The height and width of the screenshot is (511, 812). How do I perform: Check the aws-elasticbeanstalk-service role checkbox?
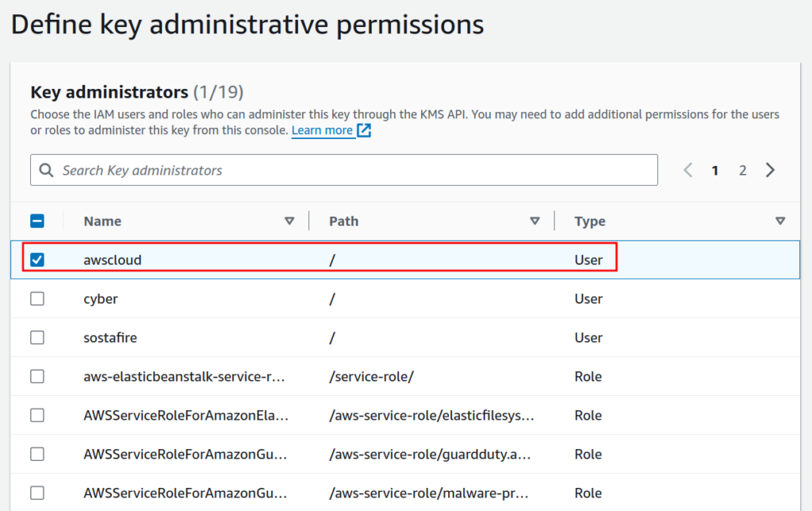pyautogui.click(x=36, y=376)
